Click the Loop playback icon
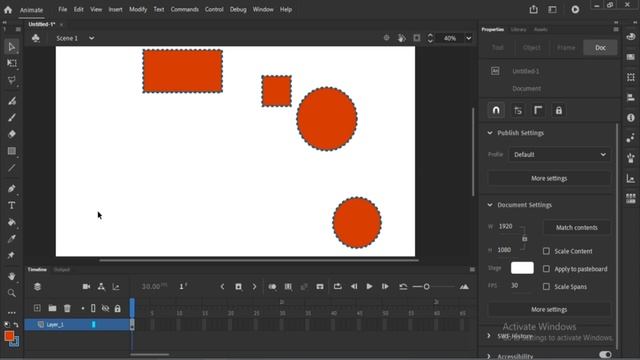Screen dimensions: 640x360 tap(338, 287)
